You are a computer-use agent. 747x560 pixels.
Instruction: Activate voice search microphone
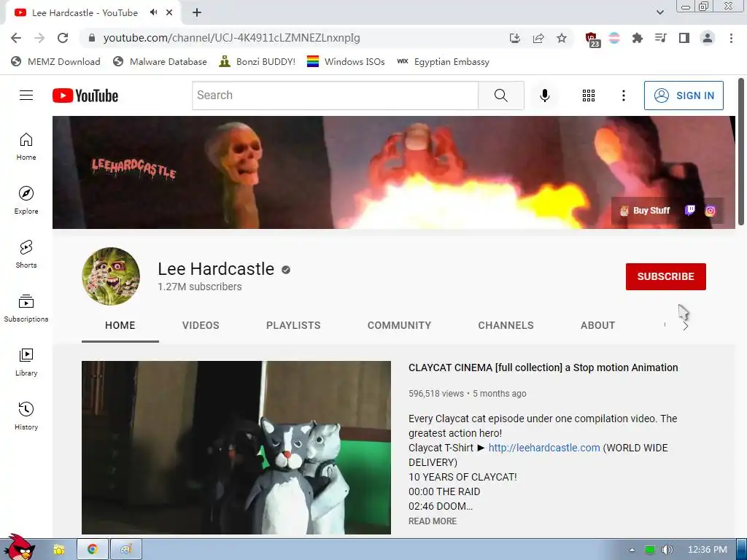coord(544,96)
